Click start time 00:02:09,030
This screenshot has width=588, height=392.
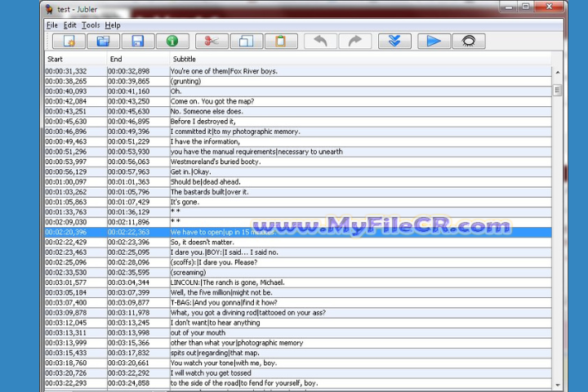coord(66,222)
